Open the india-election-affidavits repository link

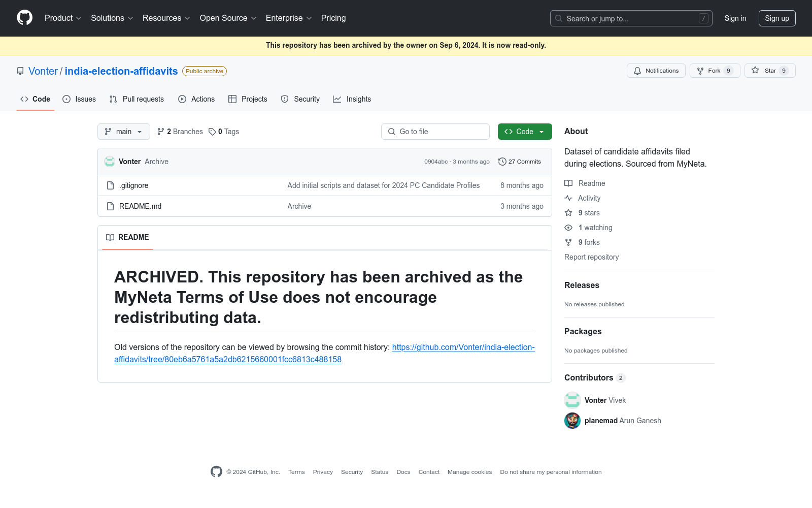121,71
